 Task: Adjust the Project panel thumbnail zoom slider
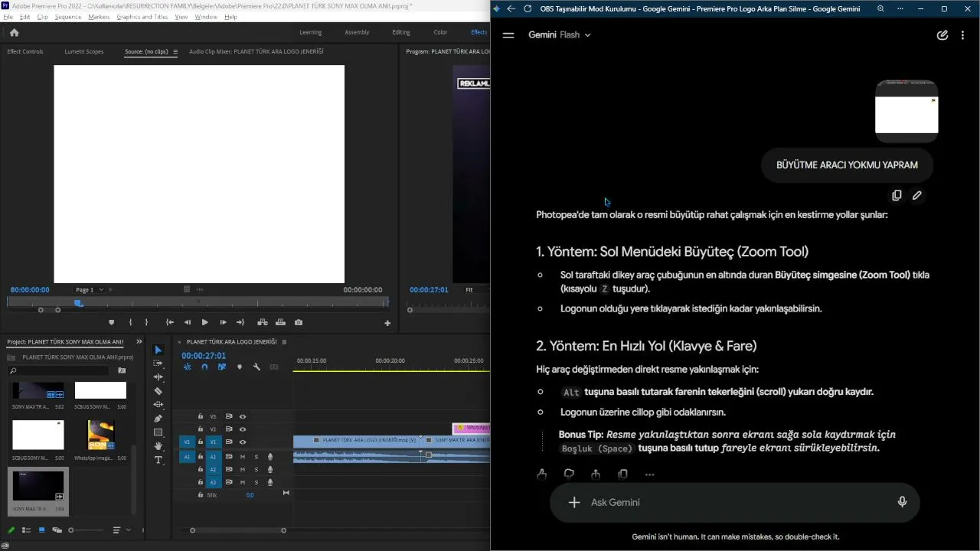coord(87,530)
